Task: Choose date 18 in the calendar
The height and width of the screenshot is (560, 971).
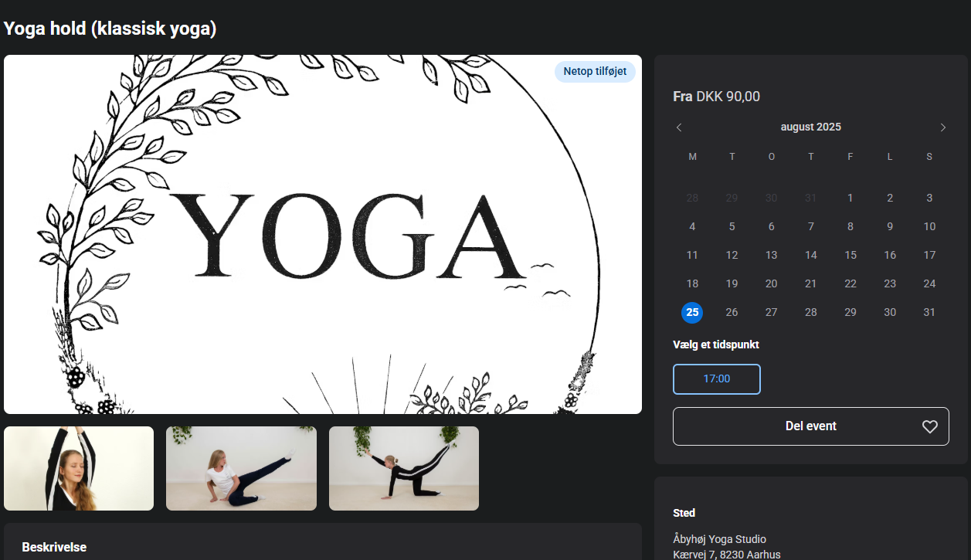Action: [692, 283]
